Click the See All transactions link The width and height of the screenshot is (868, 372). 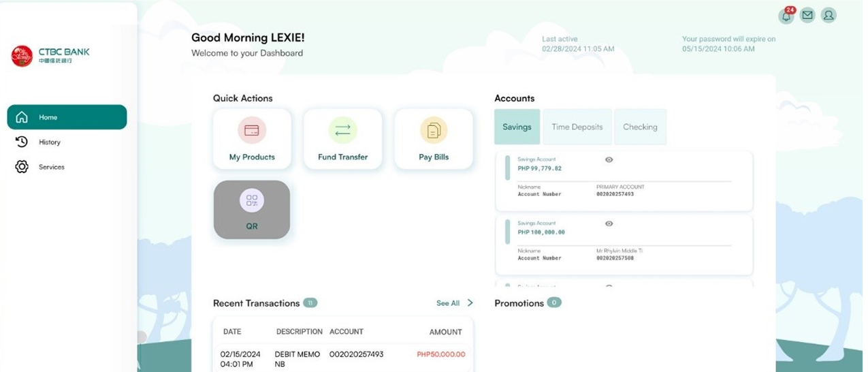tap(448, 303)
